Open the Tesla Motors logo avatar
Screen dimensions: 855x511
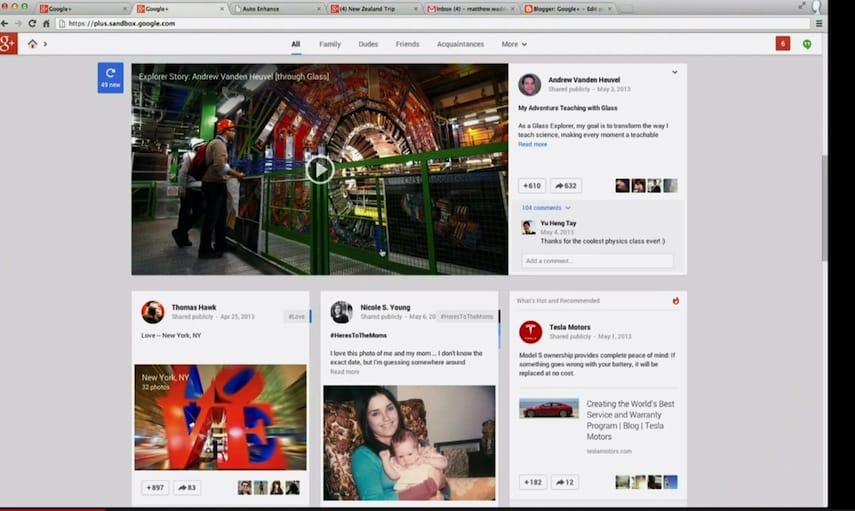tap(530, 332)
